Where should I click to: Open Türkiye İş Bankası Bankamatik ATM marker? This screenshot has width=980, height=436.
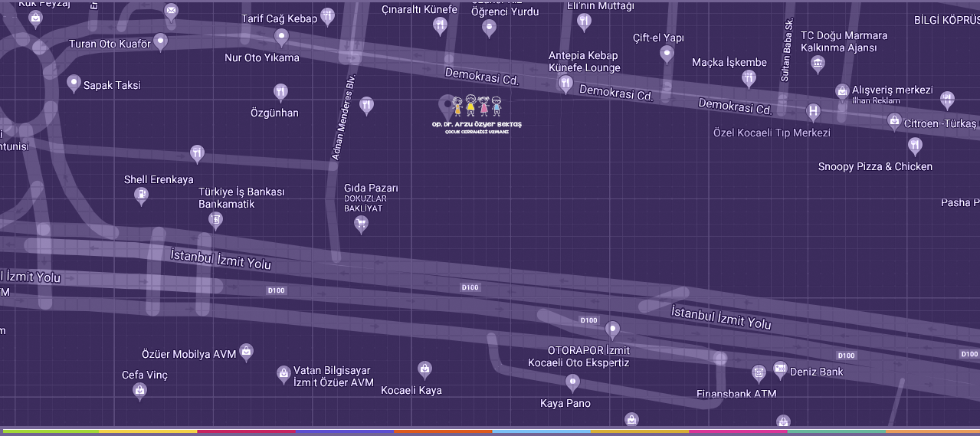point(216,221)
